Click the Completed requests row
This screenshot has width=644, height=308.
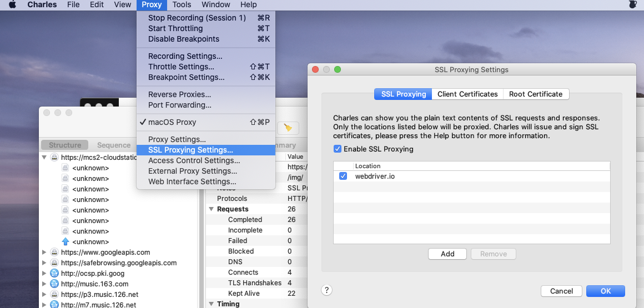(256, 220)
